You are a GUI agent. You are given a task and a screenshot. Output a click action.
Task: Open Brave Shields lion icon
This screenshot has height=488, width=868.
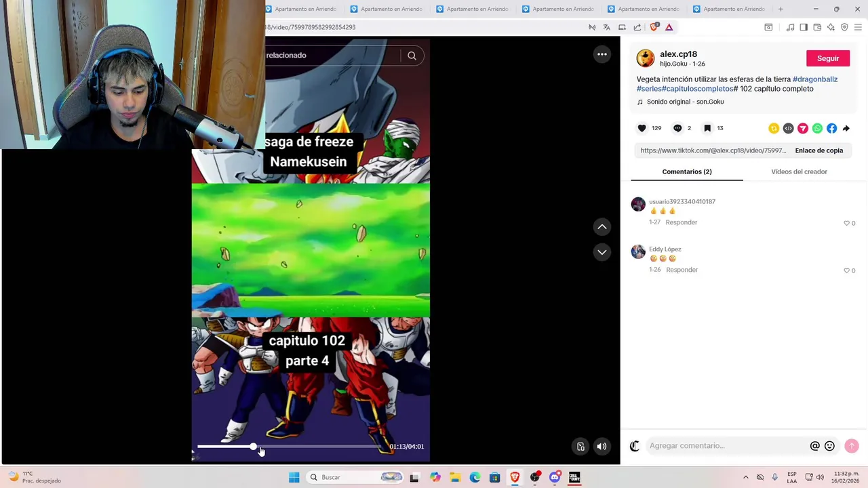[x=654, y=27]
